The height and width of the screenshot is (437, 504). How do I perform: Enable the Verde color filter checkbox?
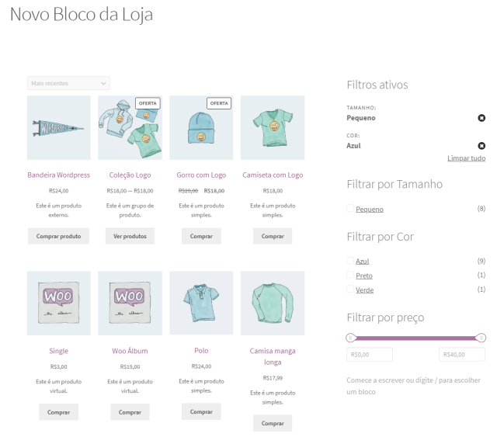(350, 290)
